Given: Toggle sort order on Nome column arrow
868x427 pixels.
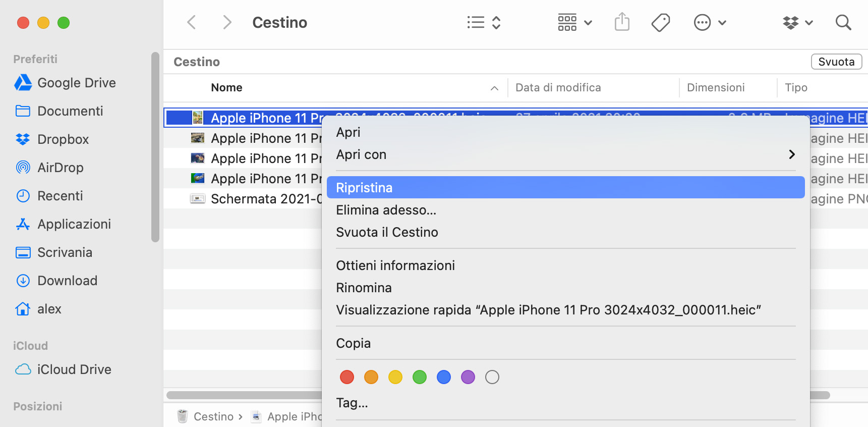Looking at the screenshot, I should [494, 88].
